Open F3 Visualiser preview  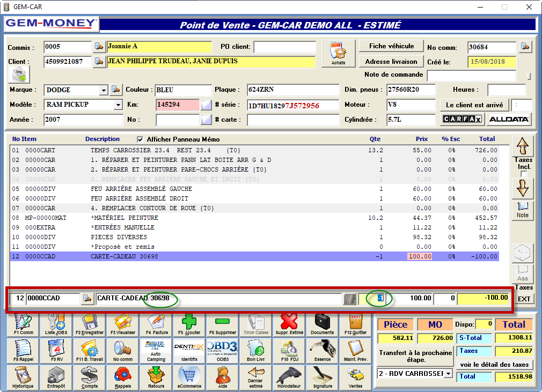(x=123, y=324)
